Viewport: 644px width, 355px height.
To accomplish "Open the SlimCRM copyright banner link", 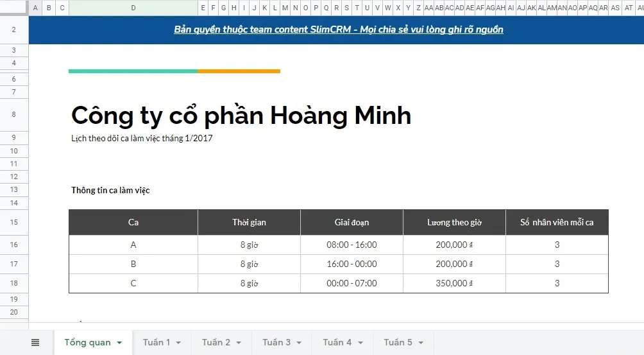I will [339, 30].
